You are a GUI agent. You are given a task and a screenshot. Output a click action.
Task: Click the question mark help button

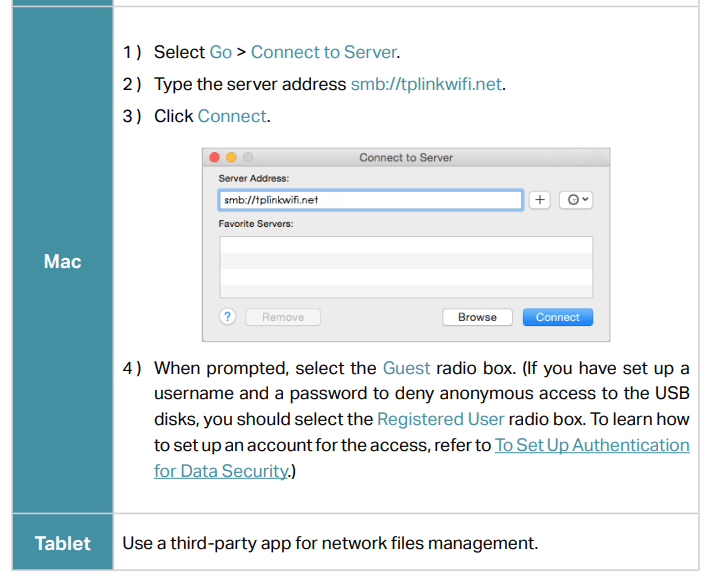(227, 317)
